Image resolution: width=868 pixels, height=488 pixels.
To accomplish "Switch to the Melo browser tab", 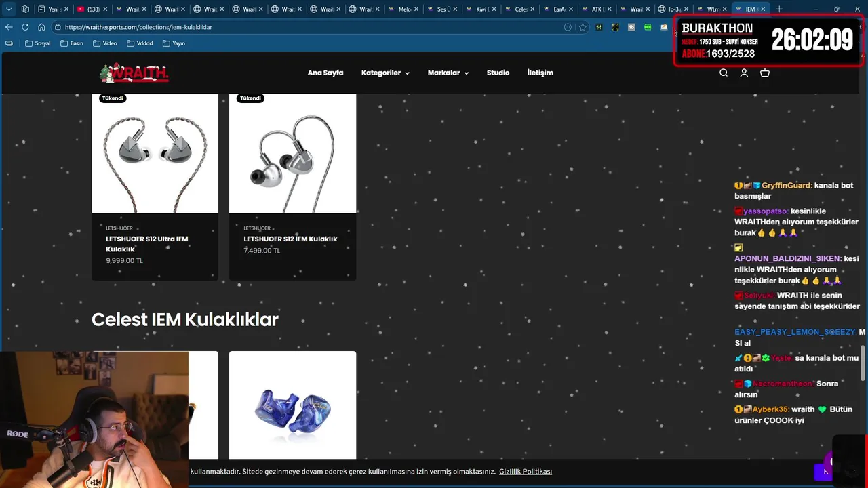I will (x=405, y=9).
